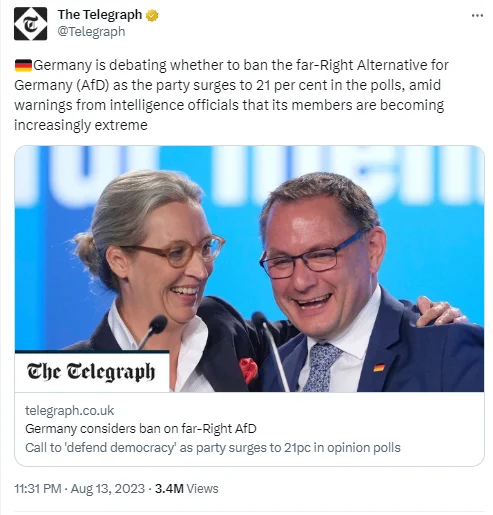Screen dimensions: 493x515
Task: Click the German flag lapel pin in photo
Action: pyautogui.click(x=379, y=368)
